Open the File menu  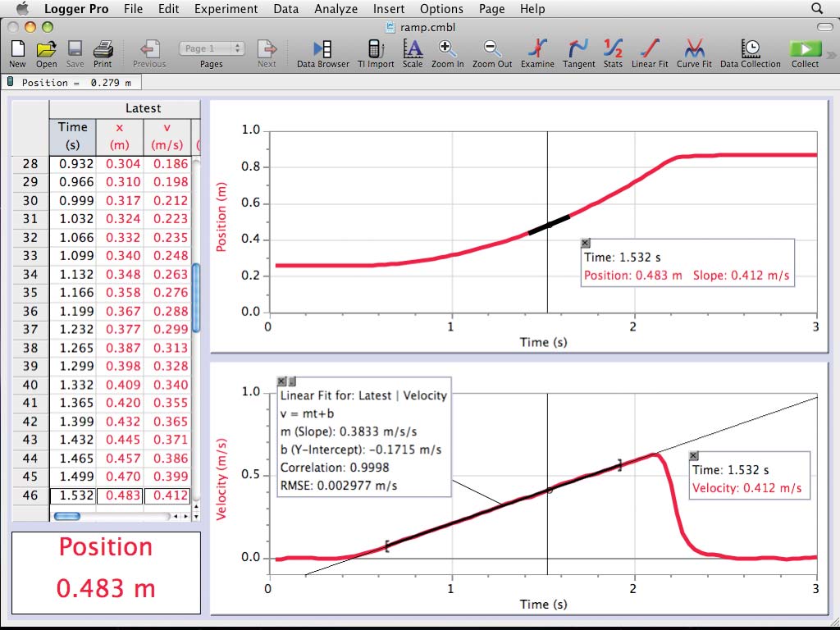point(133,9)
